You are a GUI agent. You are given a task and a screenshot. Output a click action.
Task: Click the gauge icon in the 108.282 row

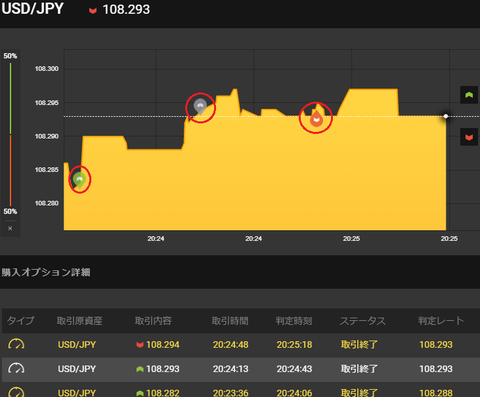16,392
